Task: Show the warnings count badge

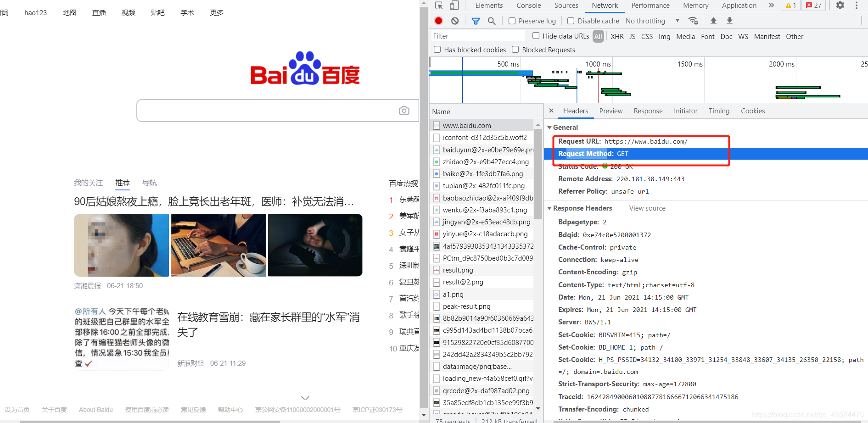Action: pyautogui.click(x=791, y=6)
